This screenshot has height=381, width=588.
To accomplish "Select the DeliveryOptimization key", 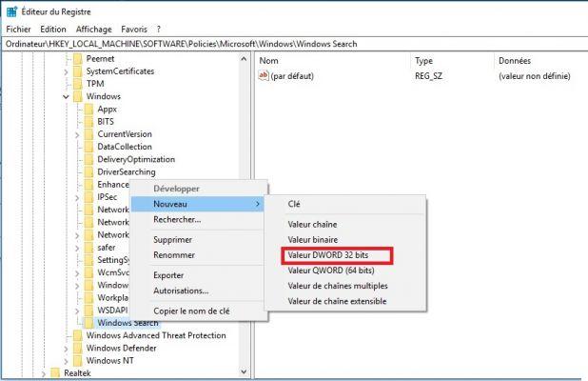I will tap(136, 159).
